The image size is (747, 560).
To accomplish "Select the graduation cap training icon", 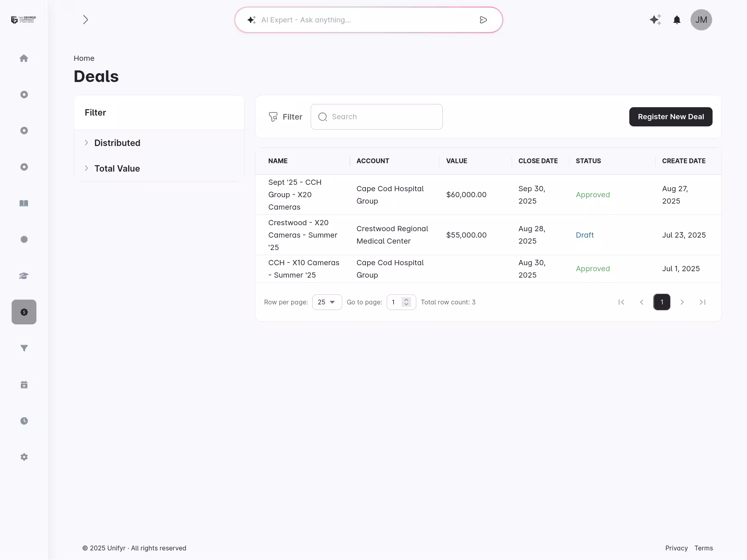I will (x=24, y=276).
